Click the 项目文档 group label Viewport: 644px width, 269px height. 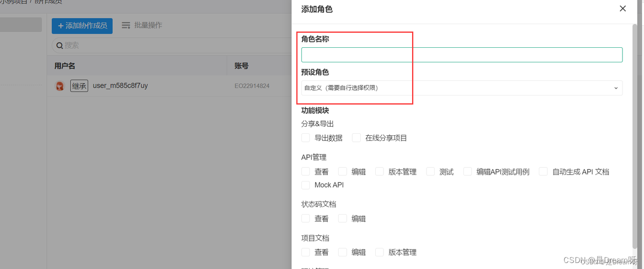click(x=315, y=238)
